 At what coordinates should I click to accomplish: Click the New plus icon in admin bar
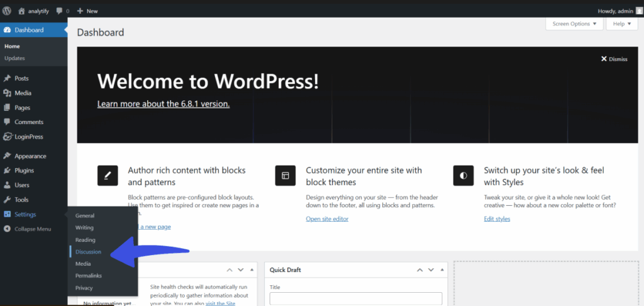coord(80,11)
